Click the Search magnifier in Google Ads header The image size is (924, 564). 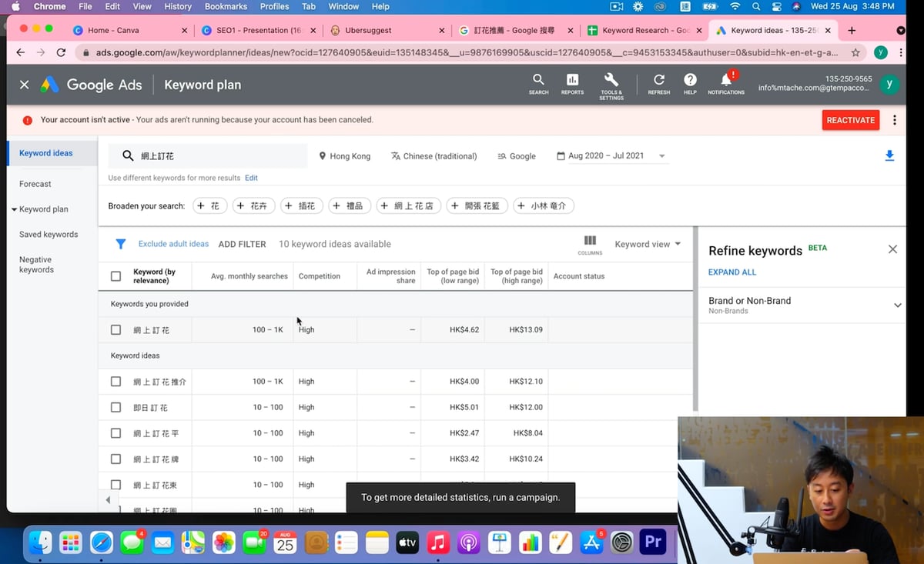538,80
